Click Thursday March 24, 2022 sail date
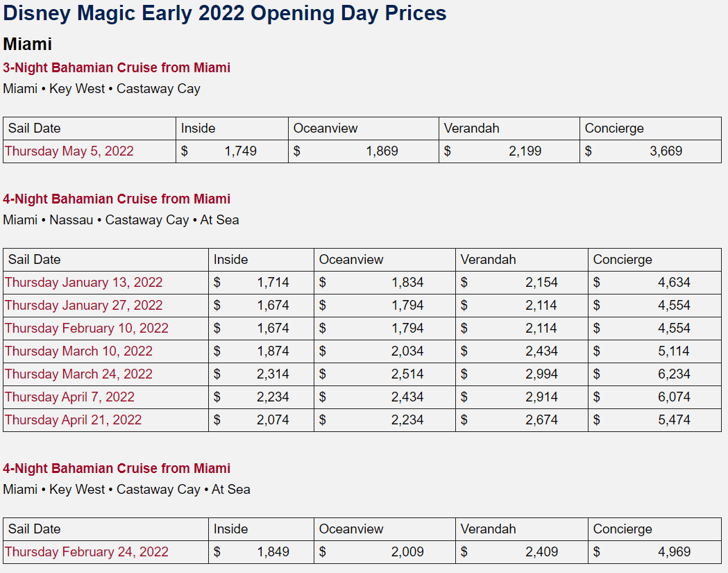Image resolution: width=728 pixels, height=573 pixels. (78, 374)
